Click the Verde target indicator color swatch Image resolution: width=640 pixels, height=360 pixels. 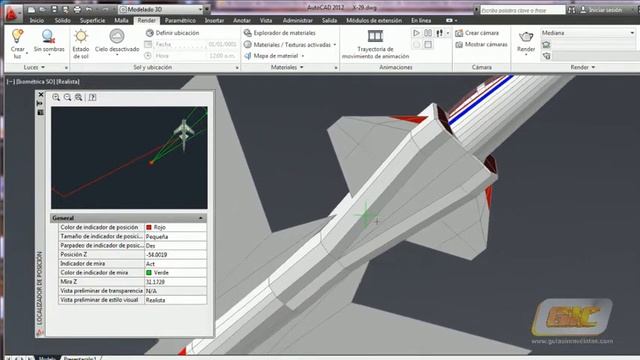click(149, 273)
